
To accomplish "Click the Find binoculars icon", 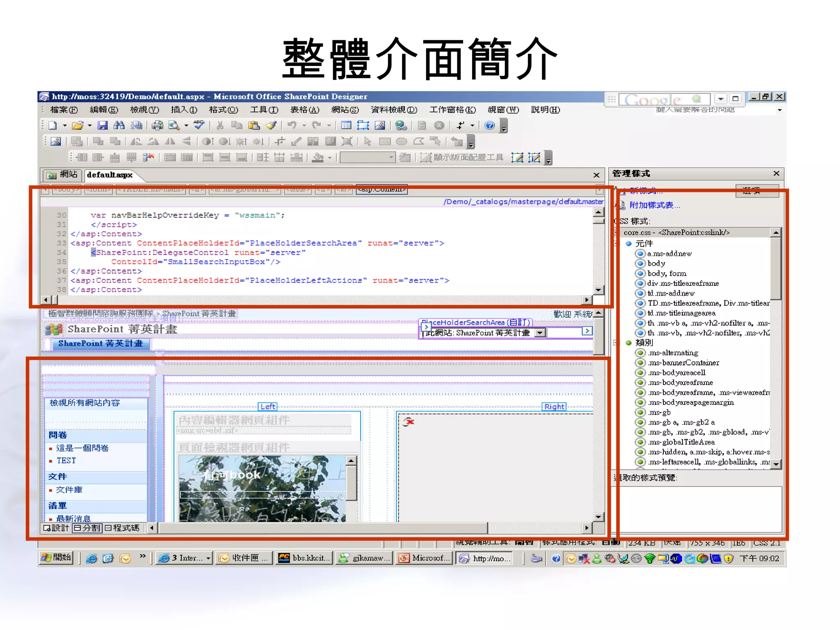I will [119, 126].
